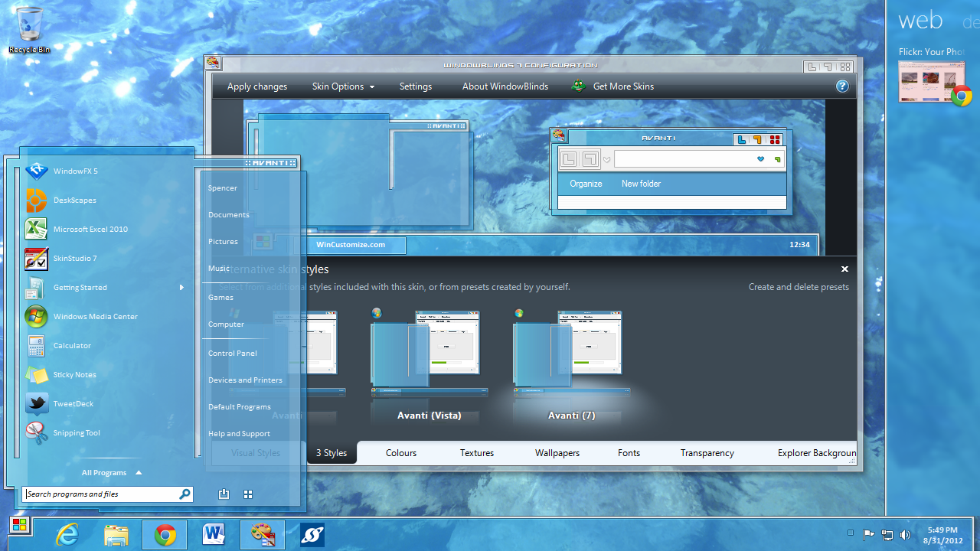The image size is (980, 551).
Task: Switch to the Colours tab
Action: pyautogui.click(x=401, y=453)
